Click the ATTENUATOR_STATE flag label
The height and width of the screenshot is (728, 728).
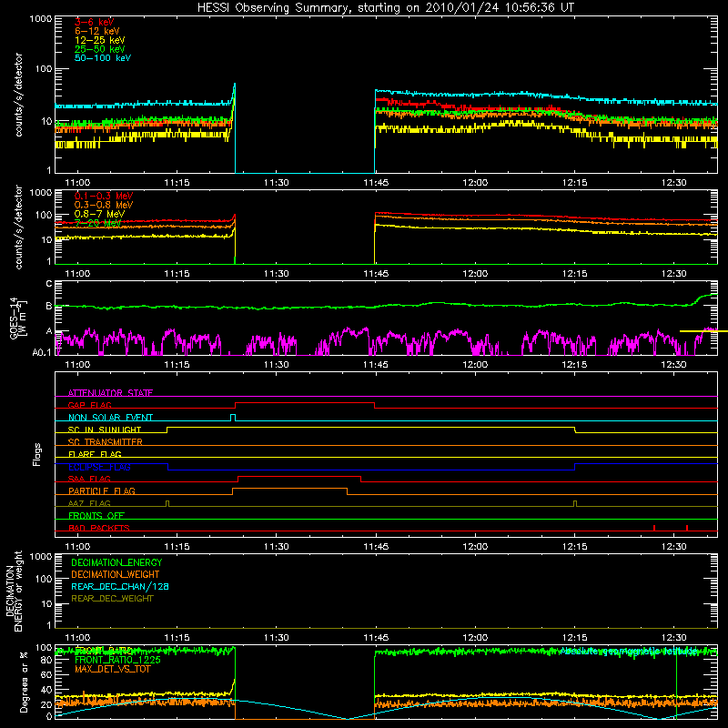110,393
